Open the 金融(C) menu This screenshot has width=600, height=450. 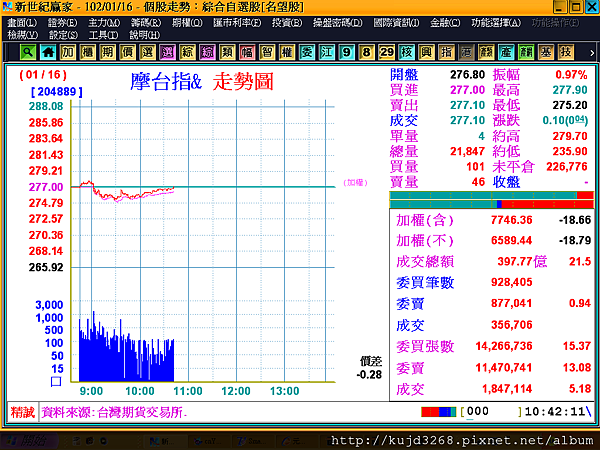coord(445,23)
